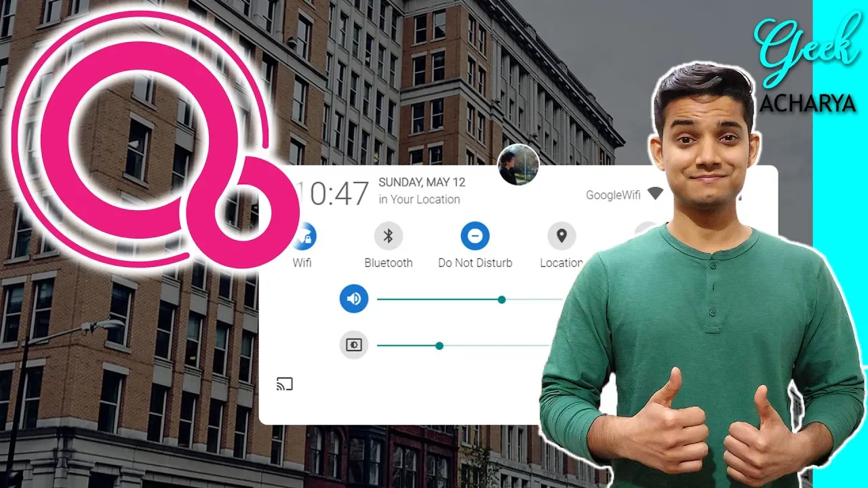This screenshot has width=868, height=488.
Task: Open the user avatar at panel top
Action: 519,165
